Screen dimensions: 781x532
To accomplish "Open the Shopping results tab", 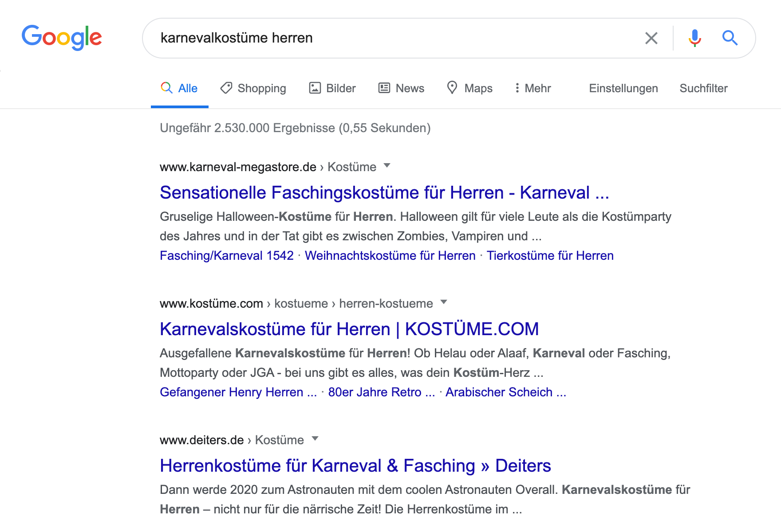I will pos(253,88).
